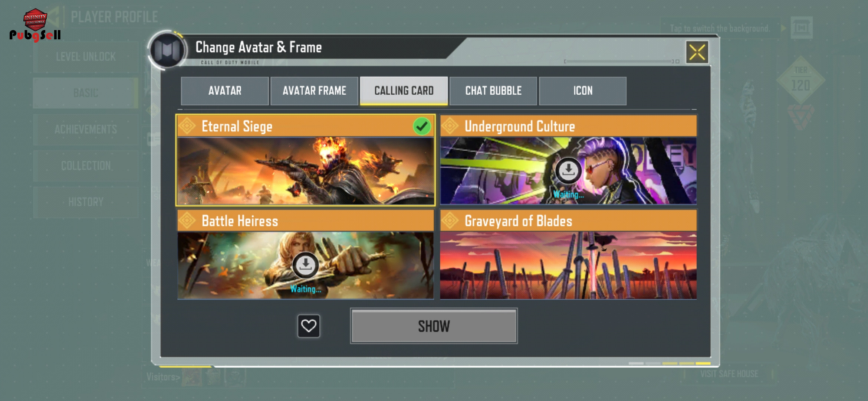
Task: Click the SHOW button
Action: point(434,326)
